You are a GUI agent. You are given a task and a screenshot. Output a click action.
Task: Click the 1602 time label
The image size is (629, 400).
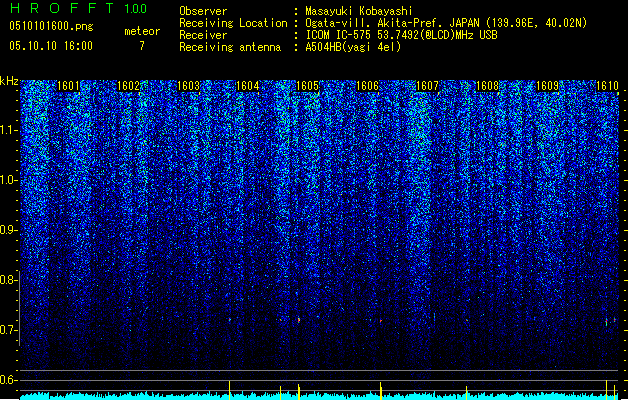pyautogui.click(x=128, y=86)
